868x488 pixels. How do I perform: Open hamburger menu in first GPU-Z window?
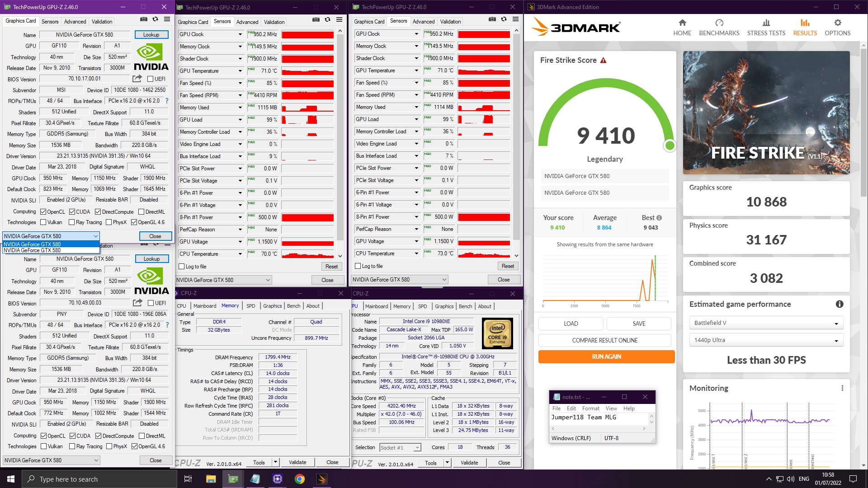pos(167,19)
